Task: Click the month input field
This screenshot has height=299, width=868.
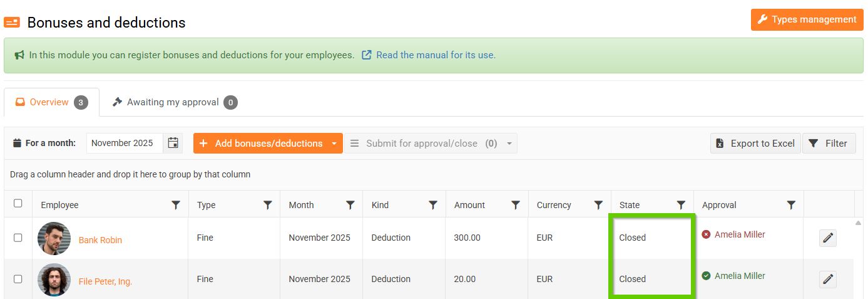Action: tap(124, 143)
